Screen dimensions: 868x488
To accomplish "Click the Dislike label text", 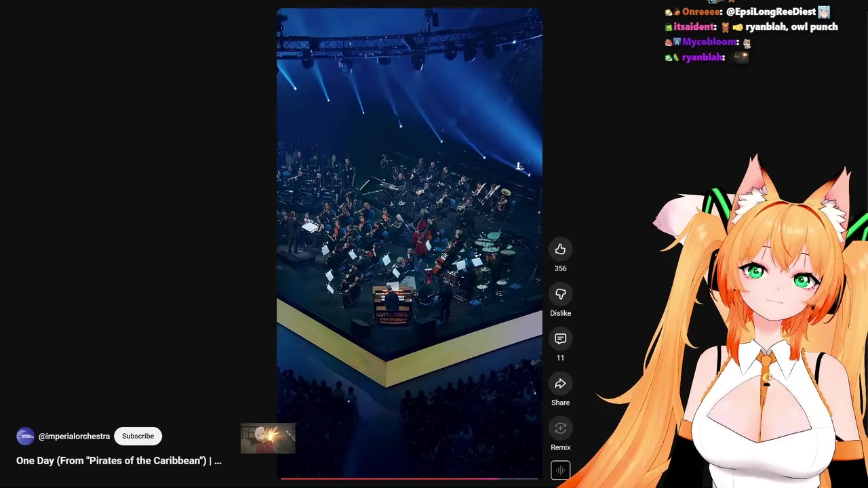I will (x=560, y=313).
